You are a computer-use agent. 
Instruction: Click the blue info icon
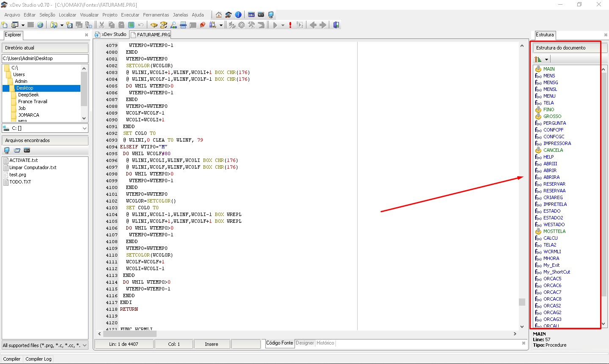[238, 15]
